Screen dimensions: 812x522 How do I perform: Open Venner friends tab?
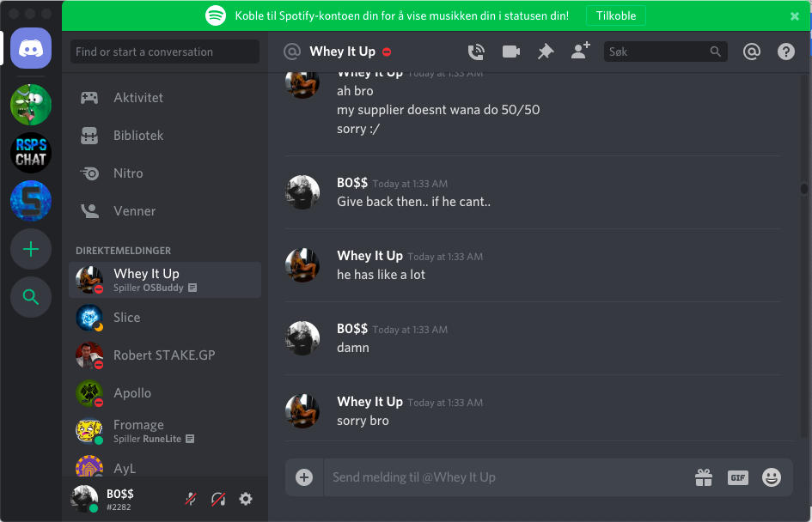(165, 211)
